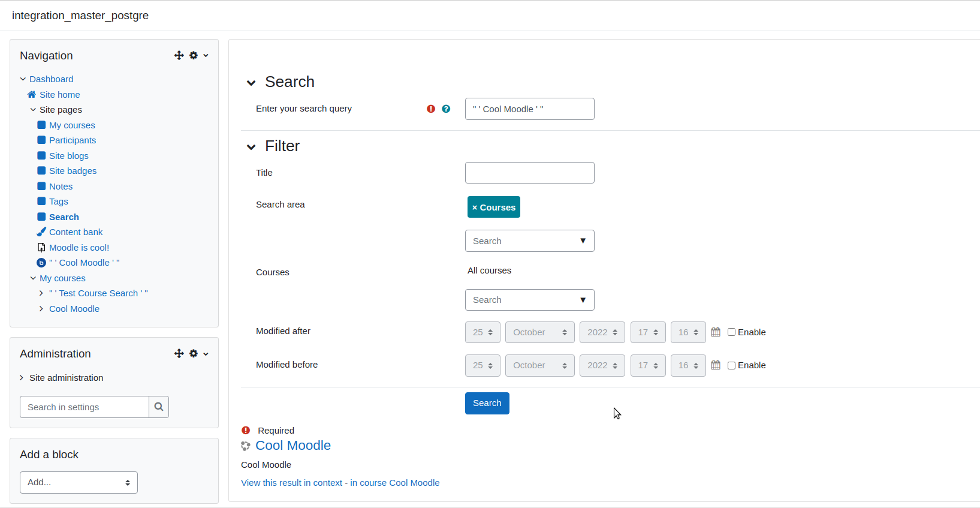This screenshot has width=980, height=508.
Task: Open calendar picker for Modified after
Action: point(716,332)
